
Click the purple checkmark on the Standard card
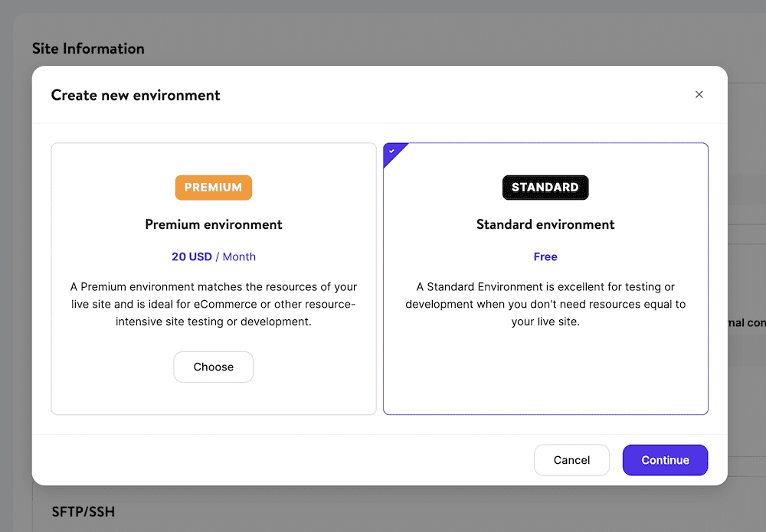point(393,152)
